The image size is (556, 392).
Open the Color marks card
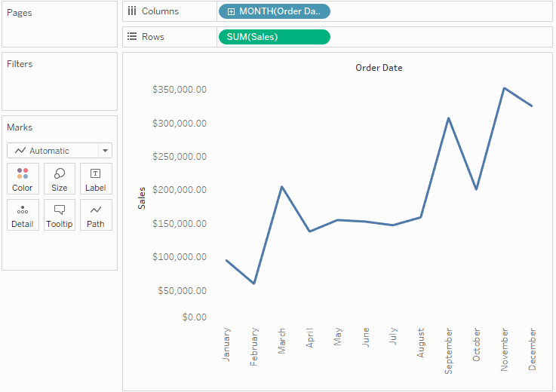(23, 179)
